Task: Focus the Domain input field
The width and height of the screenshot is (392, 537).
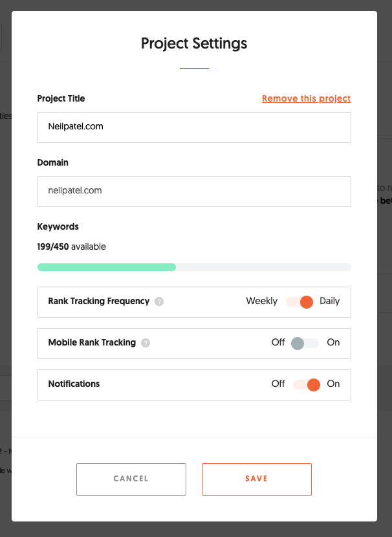Action: point(194,191)
